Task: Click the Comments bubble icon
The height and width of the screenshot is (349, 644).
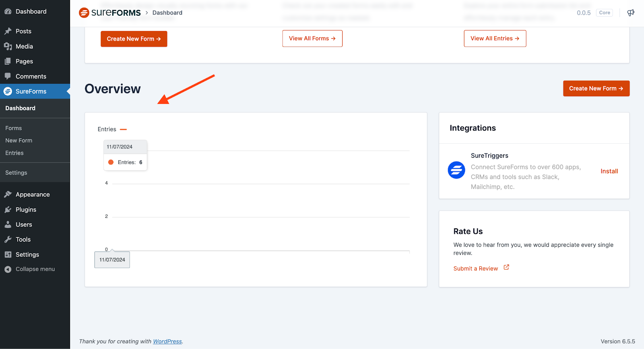Action: click(8, 76)
